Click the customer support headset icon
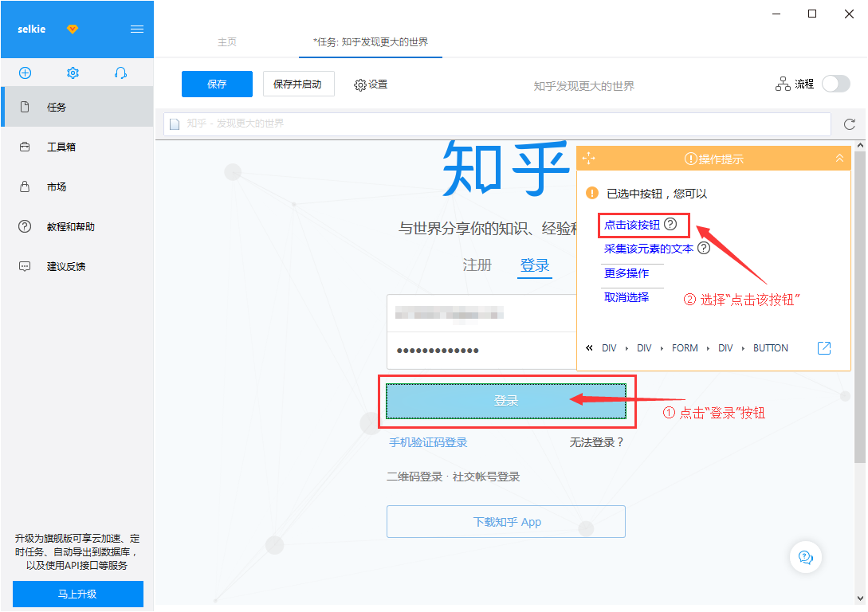 [x=120, y=73]
